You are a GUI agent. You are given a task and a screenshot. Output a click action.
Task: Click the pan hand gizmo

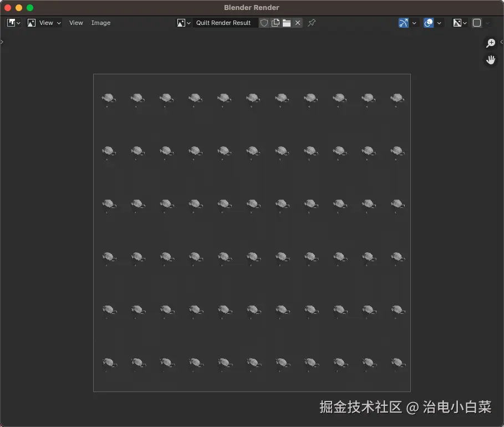pyautogui.click(x=491, y=60)
